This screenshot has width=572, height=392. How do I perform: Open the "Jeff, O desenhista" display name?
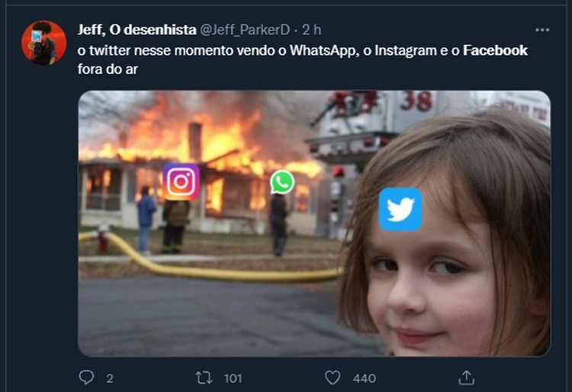click(136, 29)
